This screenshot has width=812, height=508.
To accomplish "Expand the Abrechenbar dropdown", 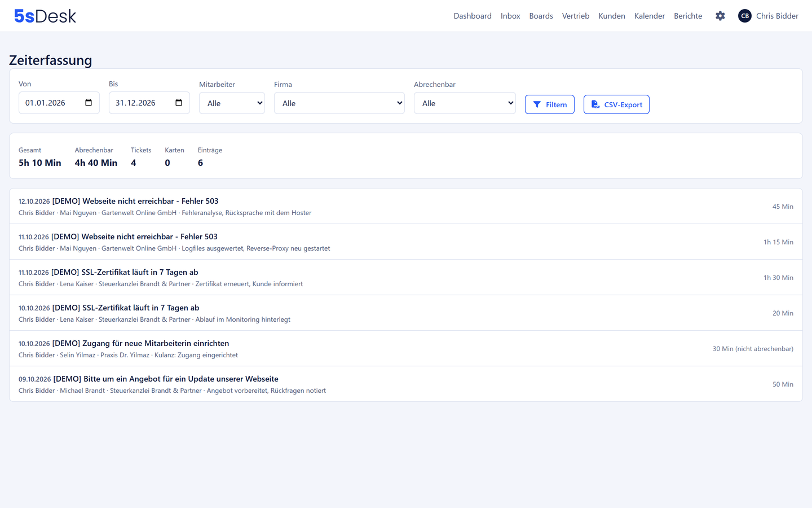I will pos(465,103).
